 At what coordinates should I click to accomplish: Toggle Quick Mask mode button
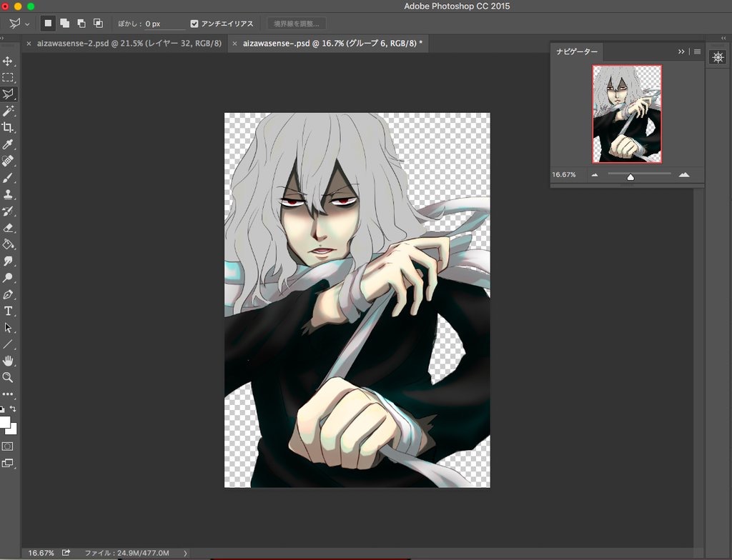tap(8, 446)
